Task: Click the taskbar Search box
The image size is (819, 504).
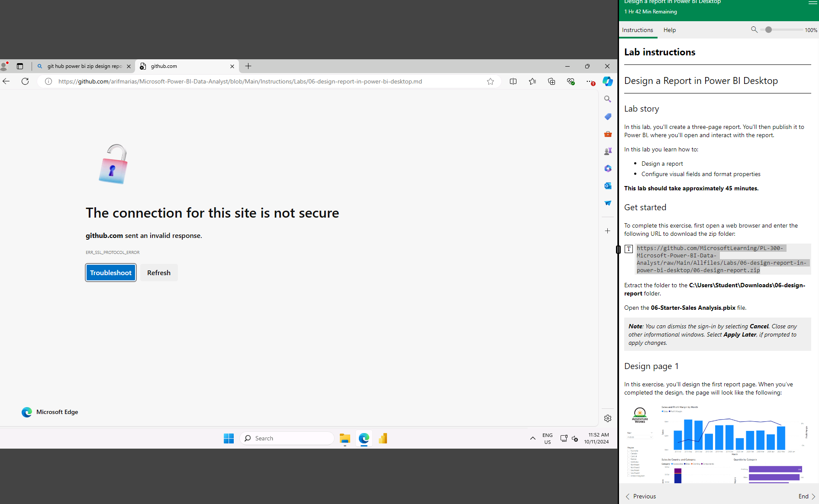Action: pyautogui.click(x=287, y=438)
